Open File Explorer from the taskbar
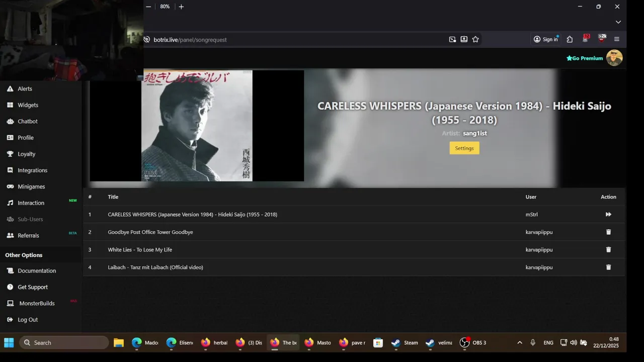 [x=119, y=342]
